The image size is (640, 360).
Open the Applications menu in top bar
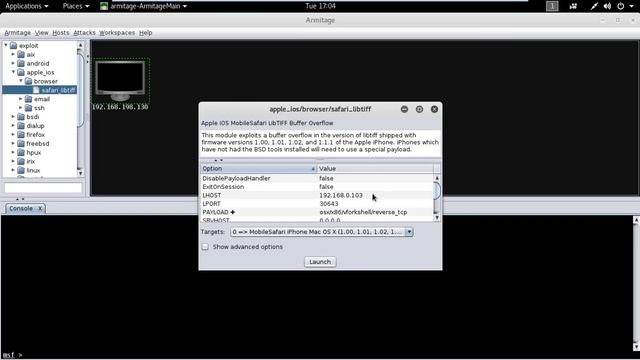[x=27, y=6]
